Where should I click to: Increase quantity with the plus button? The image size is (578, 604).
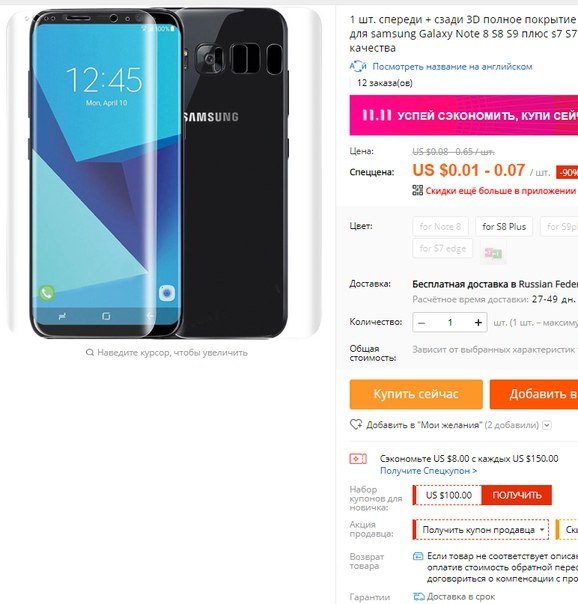[x=478, y=323]
